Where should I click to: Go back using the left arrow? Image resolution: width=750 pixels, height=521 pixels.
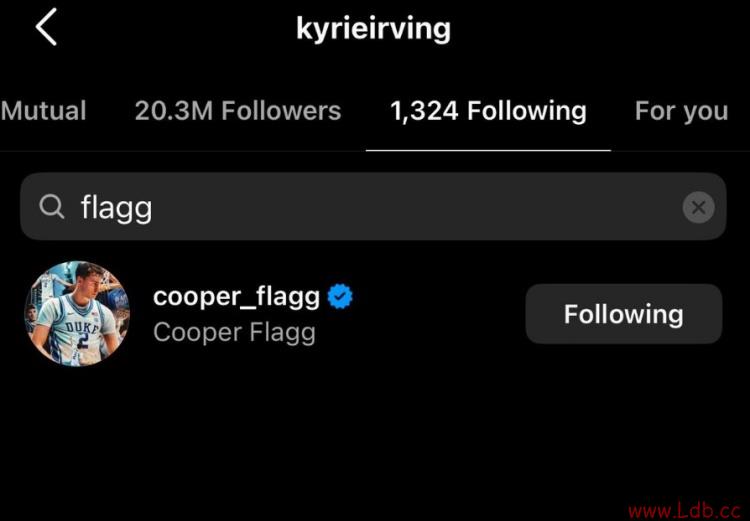point(46,27)
